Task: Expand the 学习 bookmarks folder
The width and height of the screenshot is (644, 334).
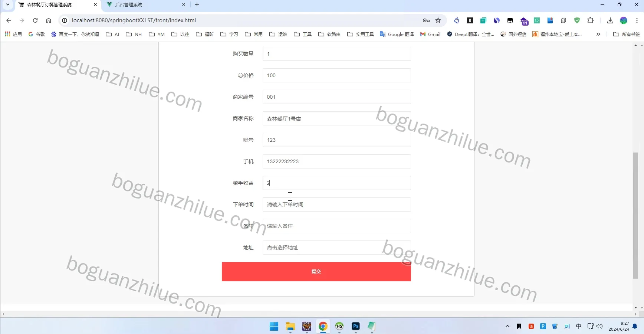Action: pyautogui.click(x=229, y=34)
